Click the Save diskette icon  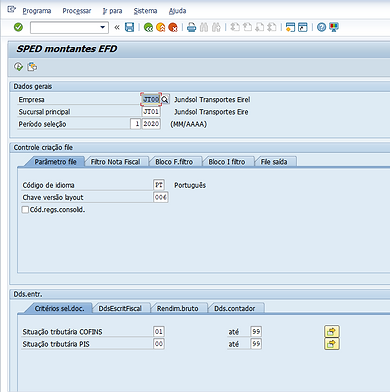[x=129, y=27]
